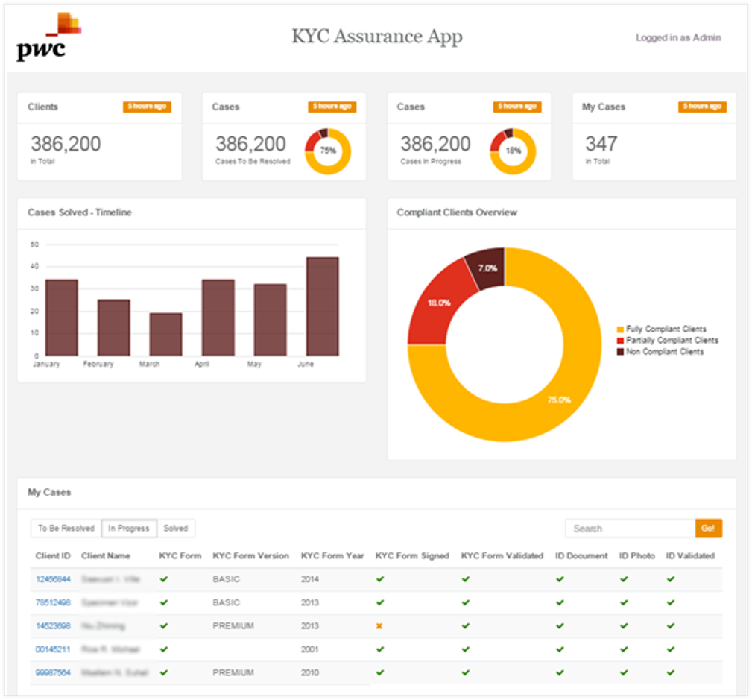Click the 5 hours ago badge on Clients card

147,107
